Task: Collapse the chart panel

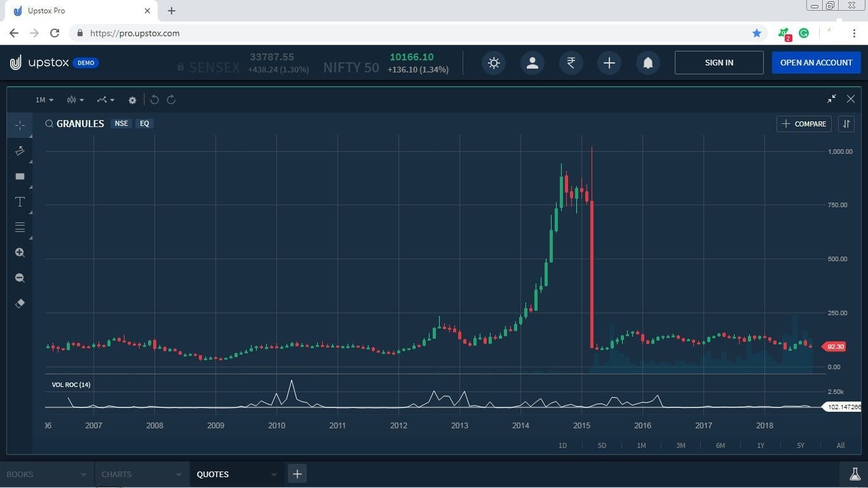Action: coord(832,99)
